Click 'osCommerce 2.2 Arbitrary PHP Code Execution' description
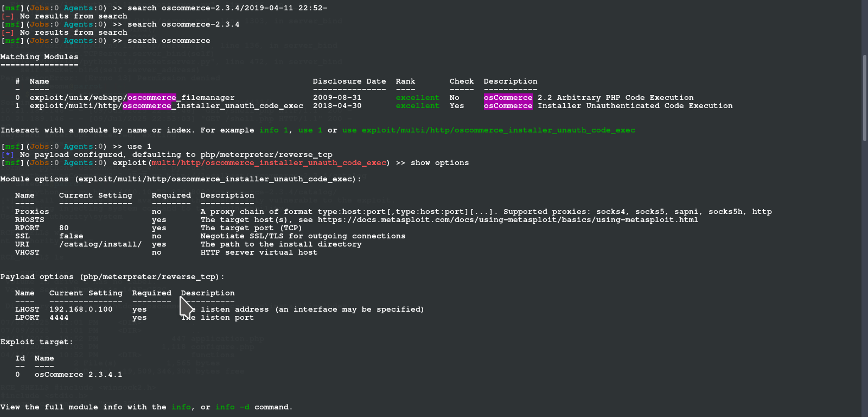 pos(589,98)
